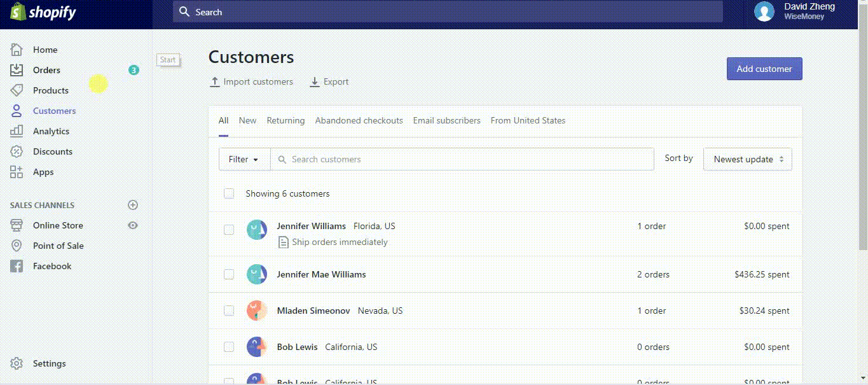This screenshot has width=868, height=385.
Task: Open the Newest update sort dropdown
Action: [748, 159]
